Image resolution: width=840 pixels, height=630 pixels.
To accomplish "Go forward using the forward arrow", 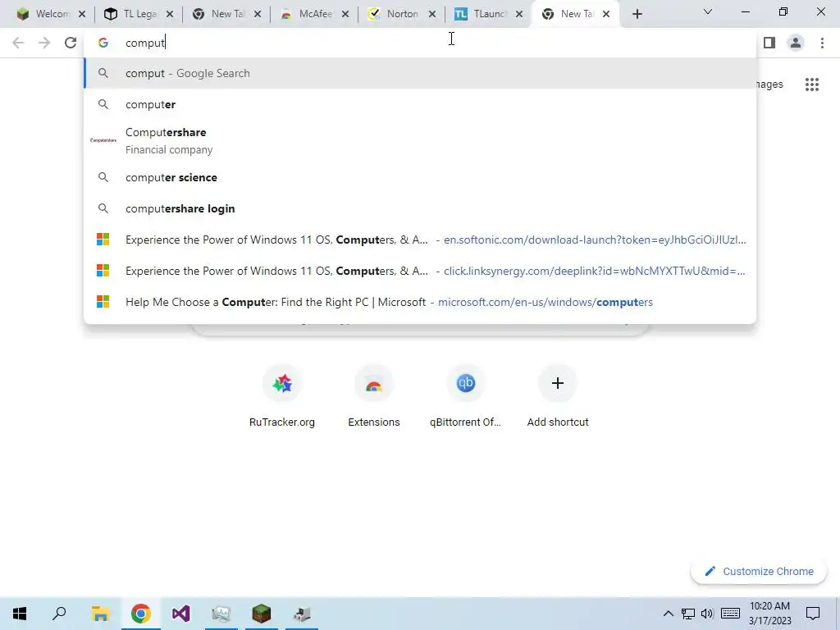I will (44, 43).
